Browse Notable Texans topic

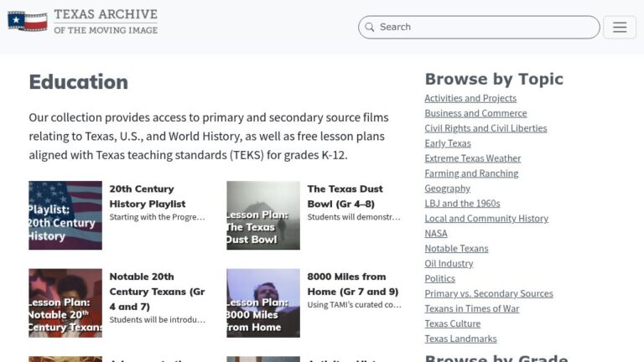click(x=456, y=248)
